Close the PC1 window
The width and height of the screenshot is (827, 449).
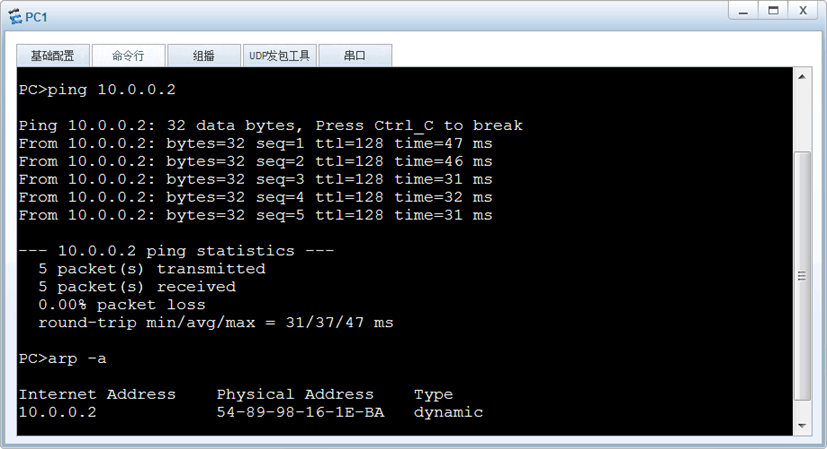tap(803, 11)
